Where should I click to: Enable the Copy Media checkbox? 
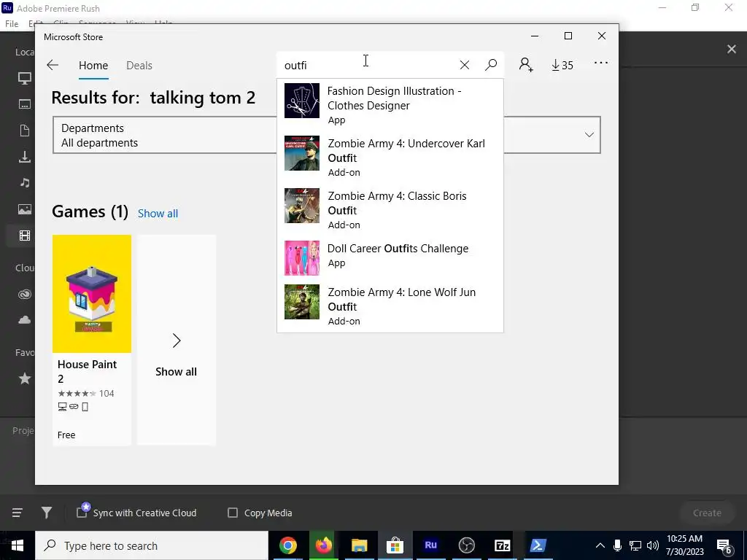click(233, 513)
